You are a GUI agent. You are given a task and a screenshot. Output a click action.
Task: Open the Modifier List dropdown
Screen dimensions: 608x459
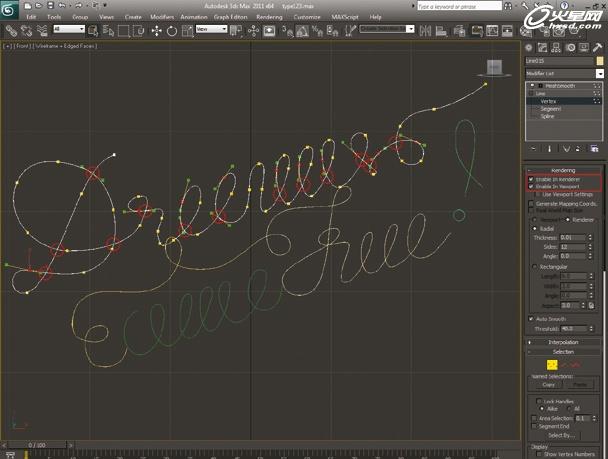point(600,73)
